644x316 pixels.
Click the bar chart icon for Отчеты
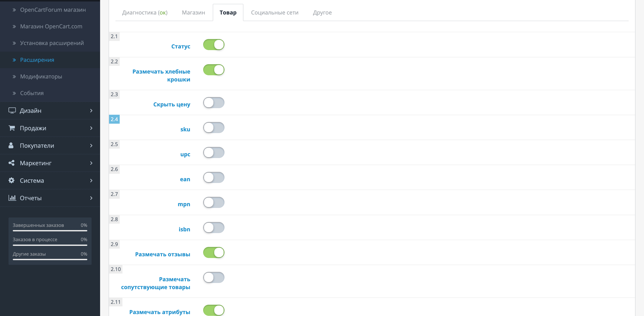click(12, 198)
